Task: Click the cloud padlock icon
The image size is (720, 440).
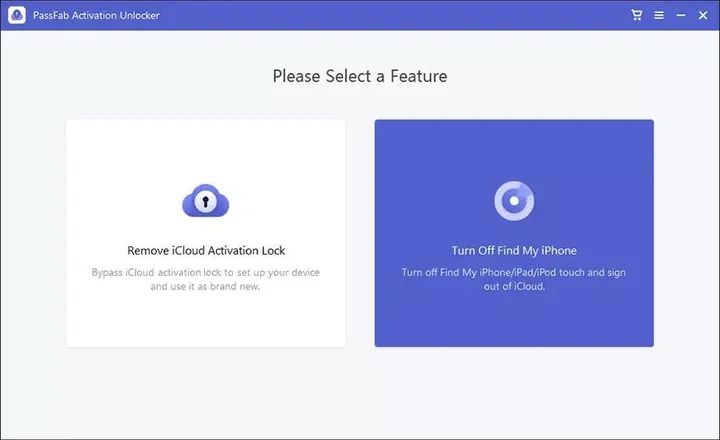Action: tap(206, 201)
